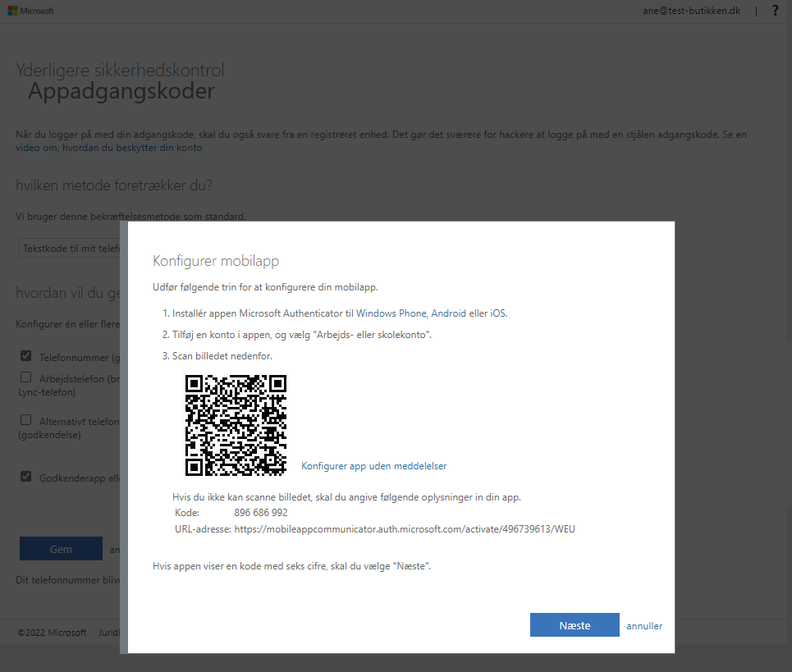Open the Tekstkode til mit telefon dropdown

(70, 247)
